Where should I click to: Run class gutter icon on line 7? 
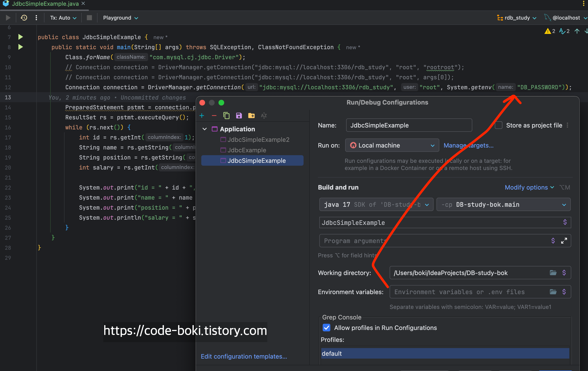(21, 37)
